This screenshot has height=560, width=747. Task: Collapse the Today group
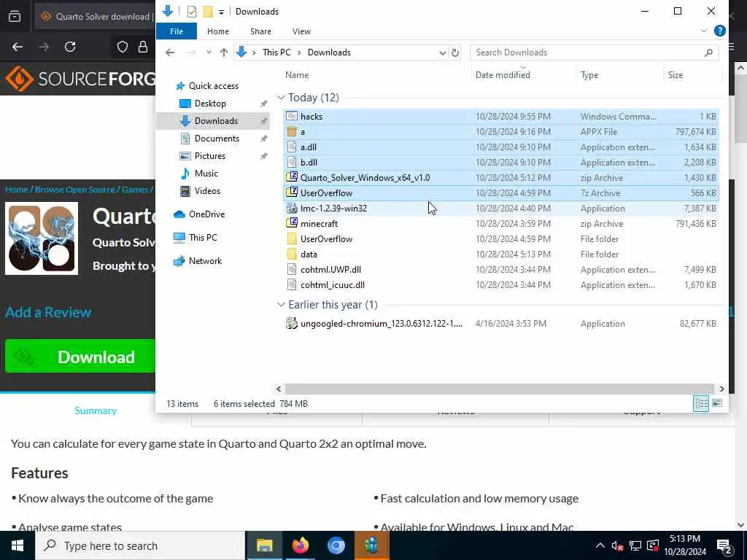281,98
